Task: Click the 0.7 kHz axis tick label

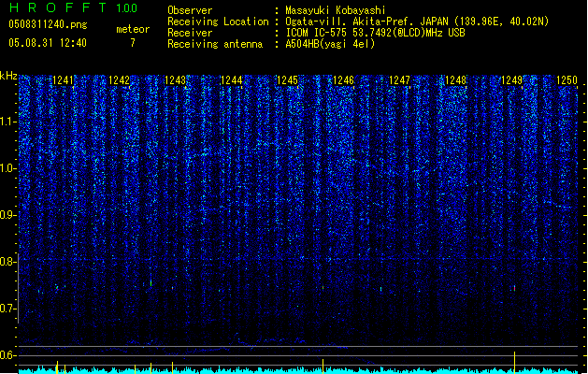Action: pyautogui.click(x=8, y=309)
